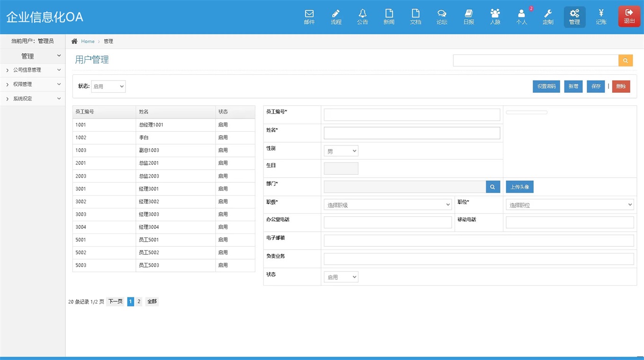The width and height of the screenshot is (644, 360).
Task: Click the top search input field
Action: coord(536,61)
